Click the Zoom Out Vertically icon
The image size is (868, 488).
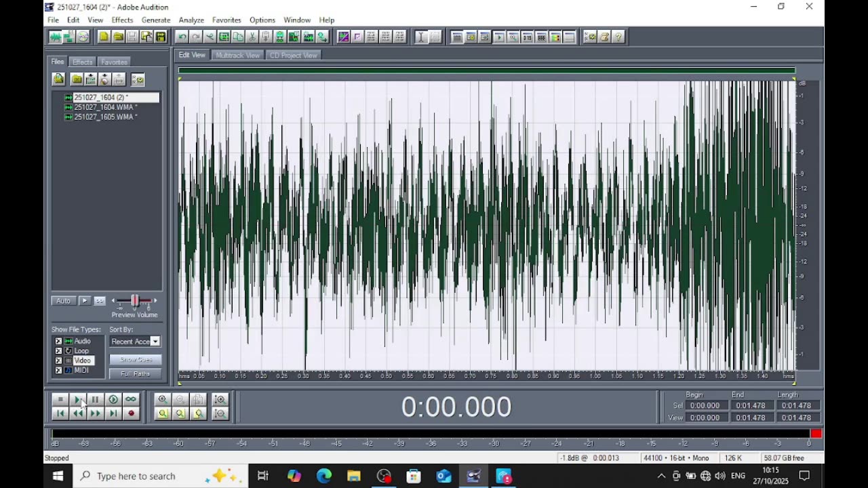220,413
